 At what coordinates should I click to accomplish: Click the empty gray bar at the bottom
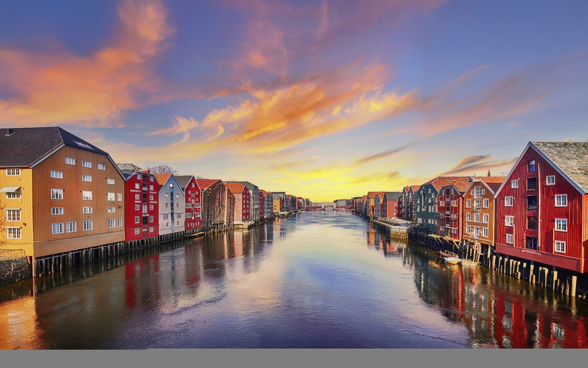tap(294, 359)
